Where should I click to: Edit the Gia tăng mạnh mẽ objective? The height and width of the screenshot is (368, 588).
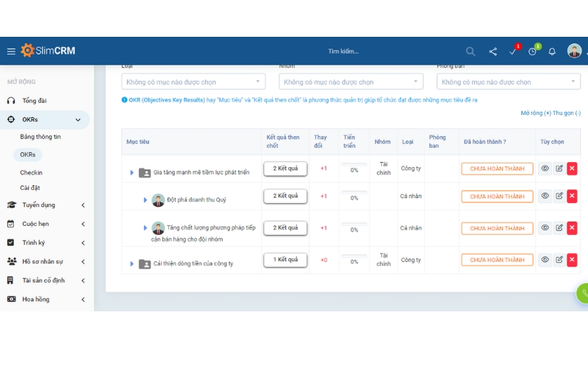coord(559,169)
